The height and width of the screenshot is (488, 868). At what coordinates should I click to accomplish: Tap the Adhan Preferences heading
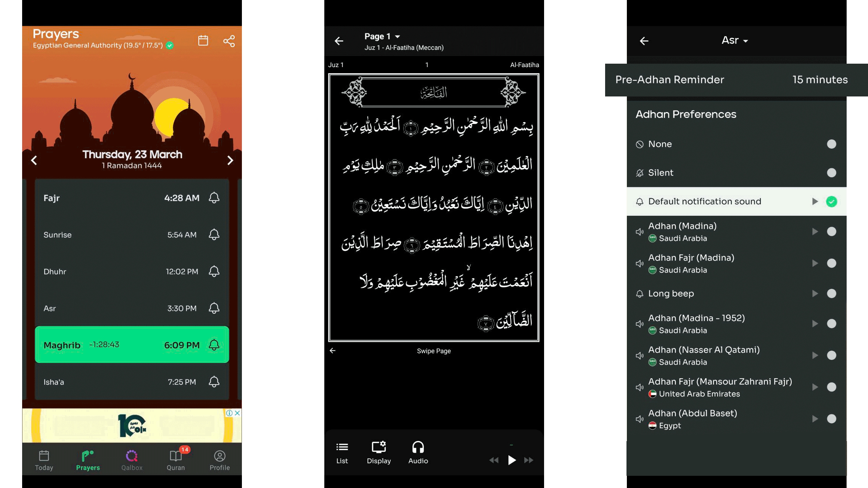(686, 114)
